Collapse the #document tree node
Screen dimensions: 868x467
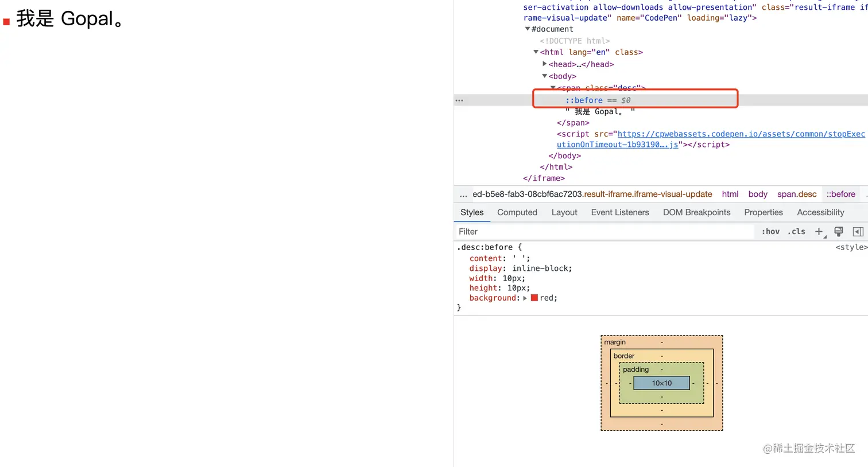(x=528, y=29)
